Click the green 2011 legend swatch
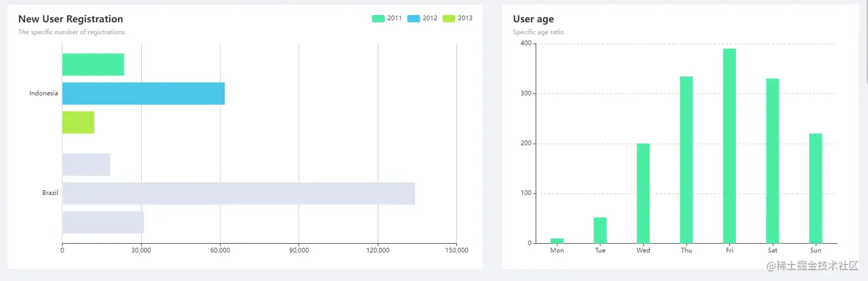868x281 pixels. point(378,18)
